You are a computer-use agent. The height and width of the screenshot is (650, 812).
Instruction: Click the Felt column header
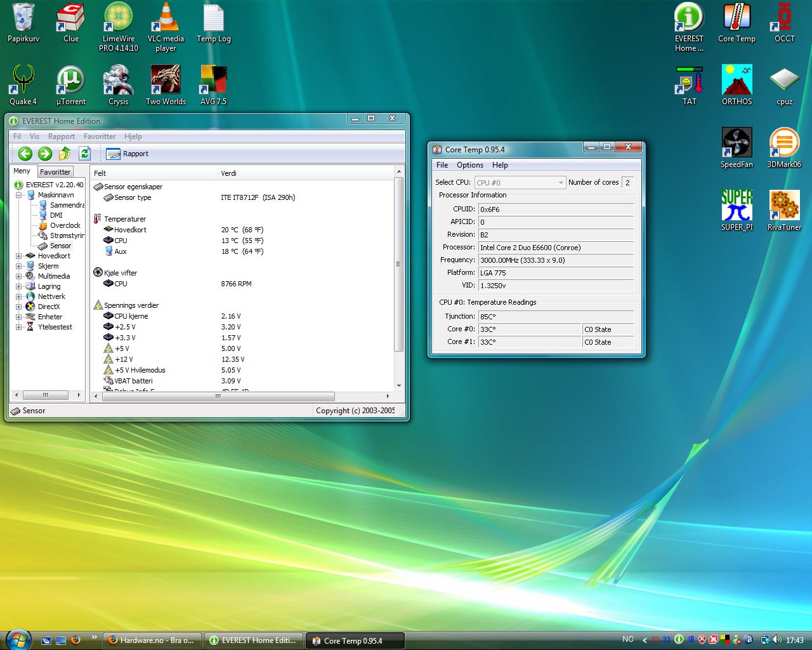(154, 173)
